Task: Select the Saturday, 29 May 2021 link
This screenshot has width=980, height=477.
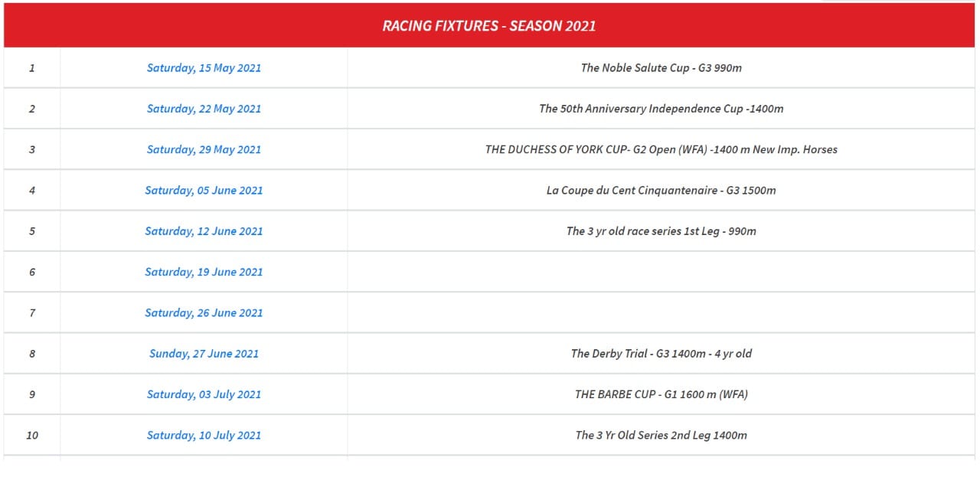Action: click(x=204, y=149)
